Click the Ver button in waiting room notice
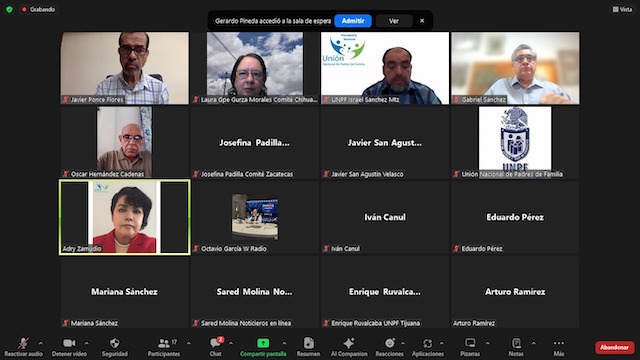Image resolution: width=640 pixels, height=360 pixels. [x=393, y=21]
